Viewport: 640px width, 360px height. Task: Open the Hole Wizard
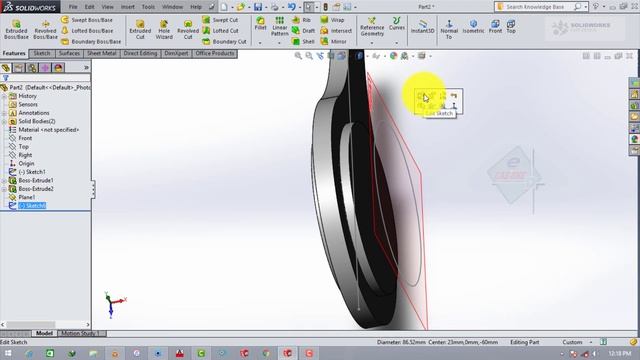click(164, 29)
